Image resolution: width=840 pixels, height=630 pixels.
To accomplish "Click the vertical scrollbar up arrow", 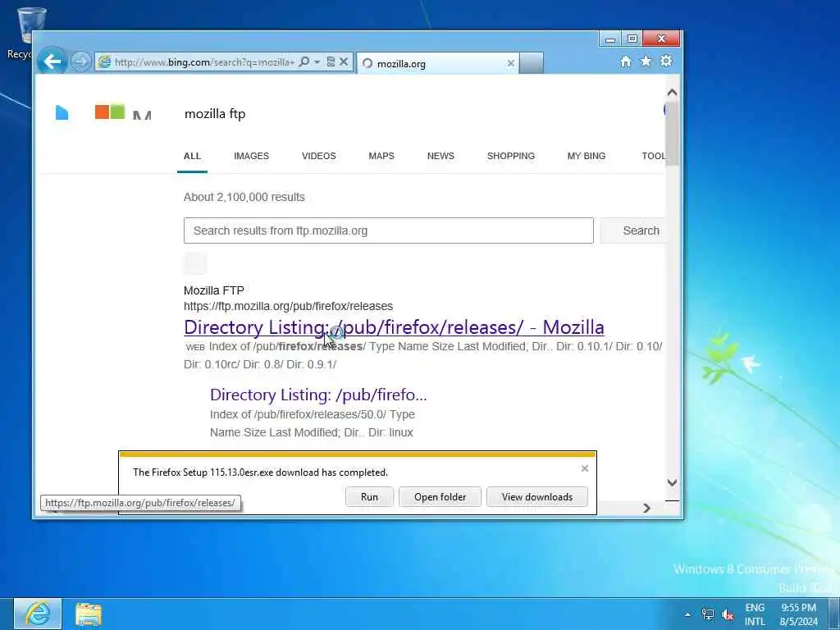I will (x=672, y=92).
